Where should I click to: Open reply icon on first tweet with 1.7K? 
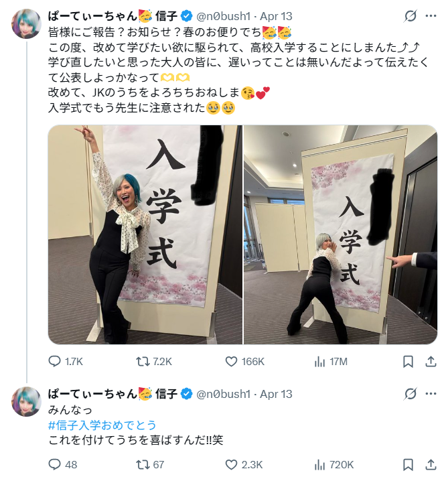54,362
